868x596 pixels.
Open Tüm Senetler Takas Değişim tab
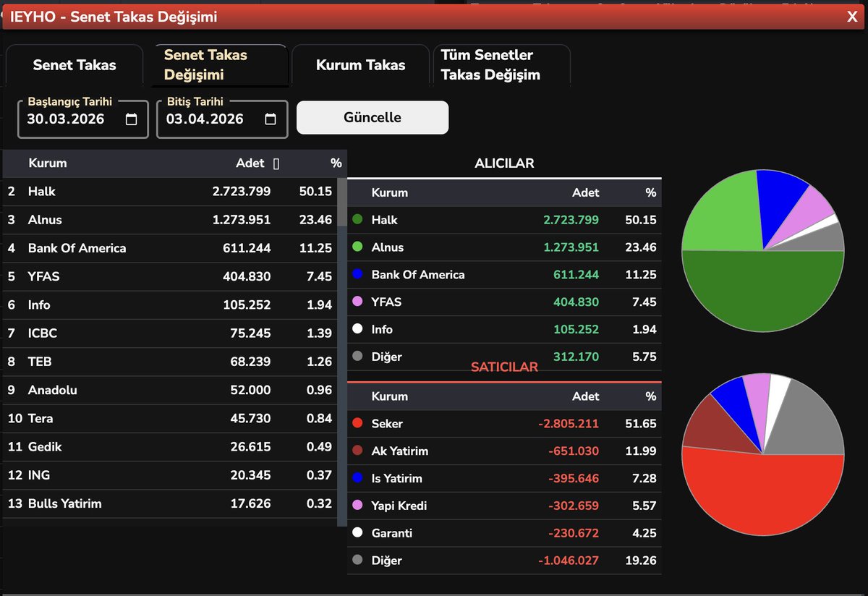501,65
